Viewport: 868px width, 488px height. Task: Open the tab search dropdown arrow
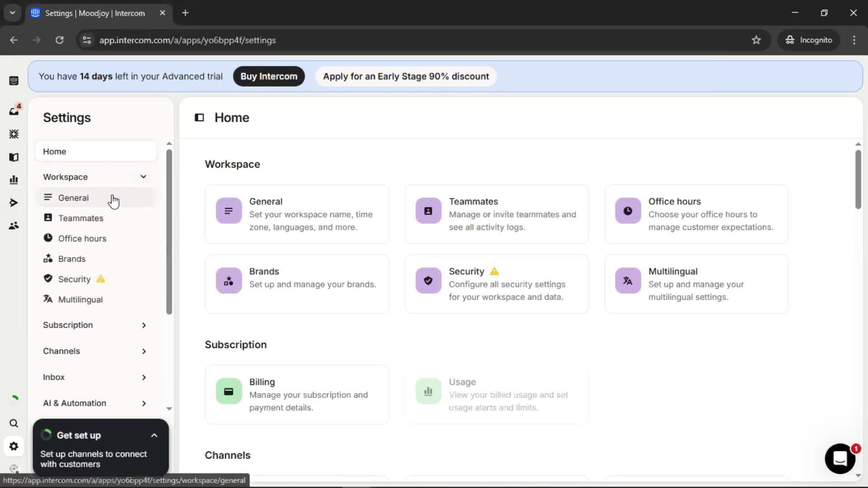point(12,13)
